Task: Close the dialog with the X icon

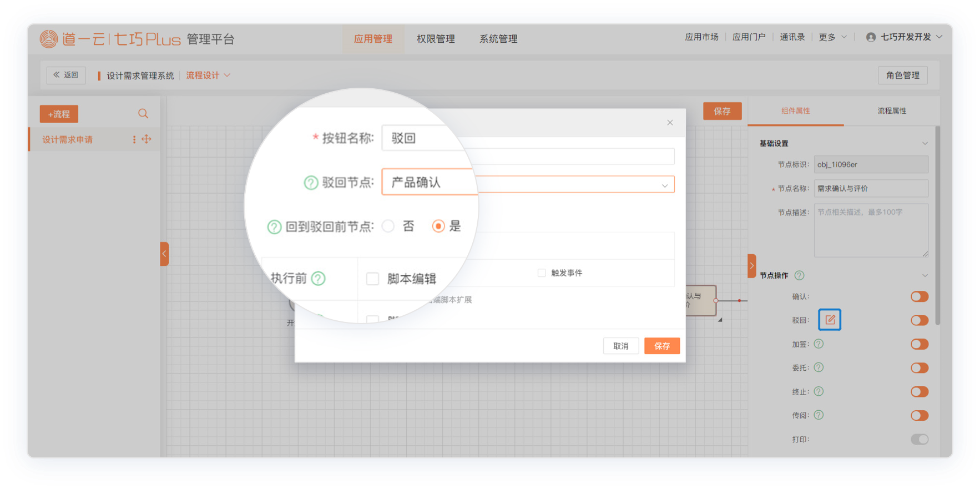Action: (670, 123)
